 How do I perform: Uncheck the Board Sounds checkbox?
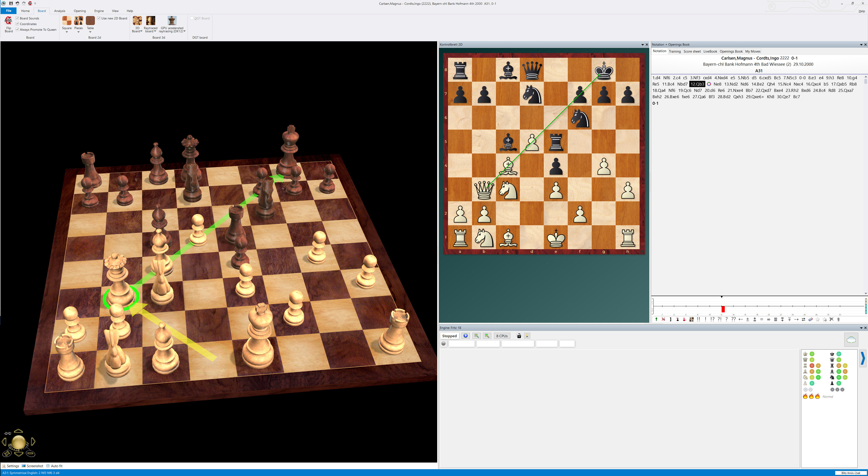(x=17, y=18)
